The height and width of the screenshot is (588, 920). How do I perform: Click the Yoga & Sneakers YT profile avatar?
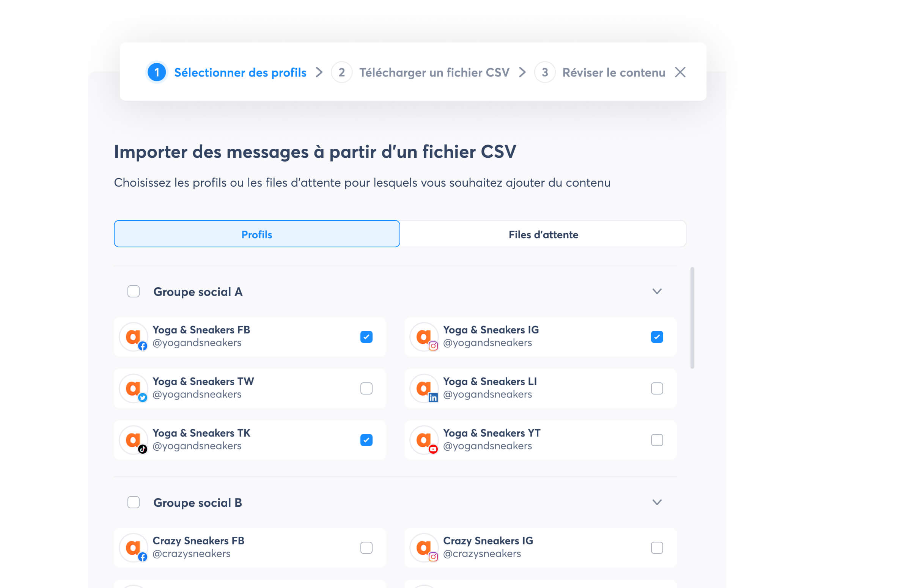tap(424, 440)
